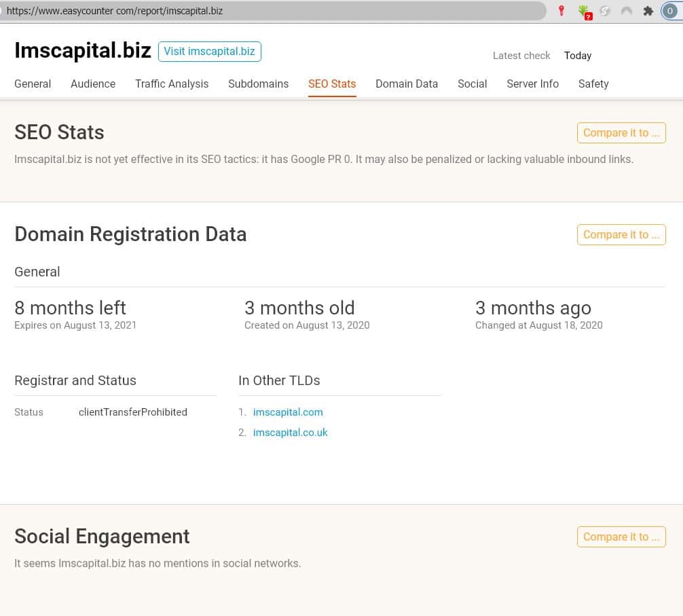Open the green download arrow extension

[583, 11]
